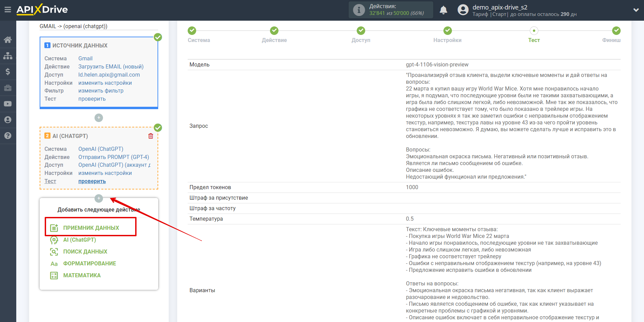Open the user avatar icon
Image resolution: width=644 pixels, height=322 pixels.
point(463,10)
